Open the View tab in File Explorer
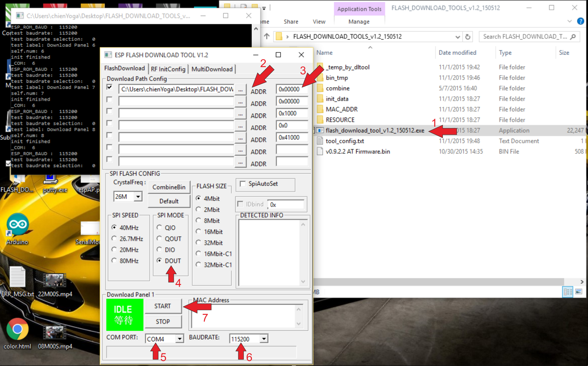Screen dimensions: 588x366 [x=319, y=21]
